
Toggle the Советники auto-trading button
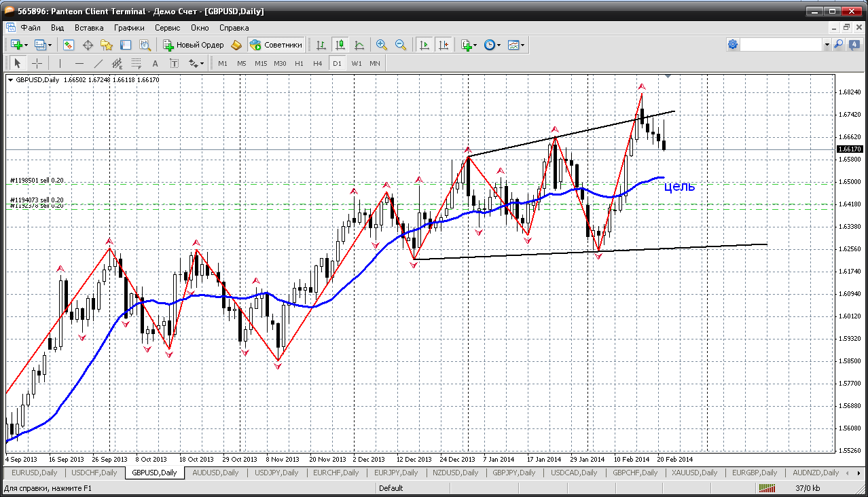[276, 45]
